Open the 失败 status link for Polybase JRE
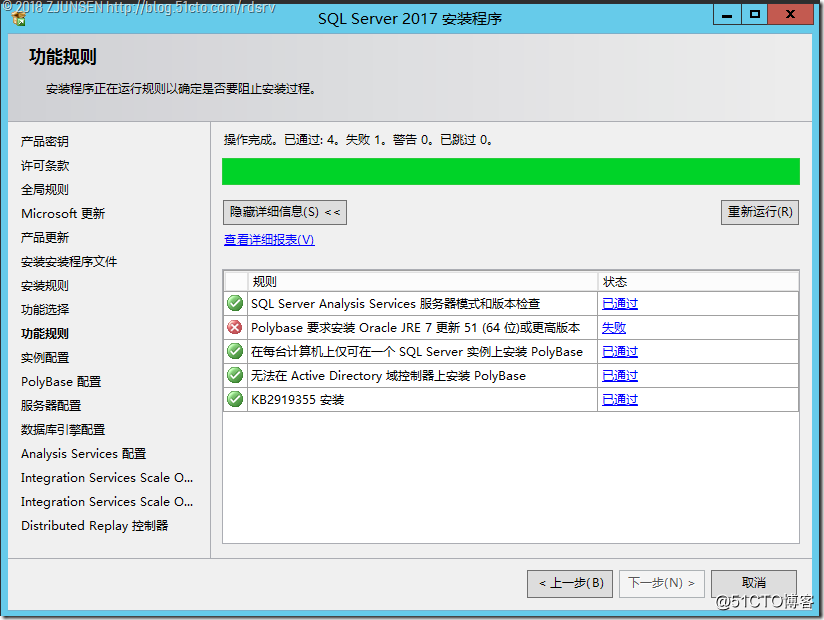The image size is (824, 620). [x=614, y=328]
